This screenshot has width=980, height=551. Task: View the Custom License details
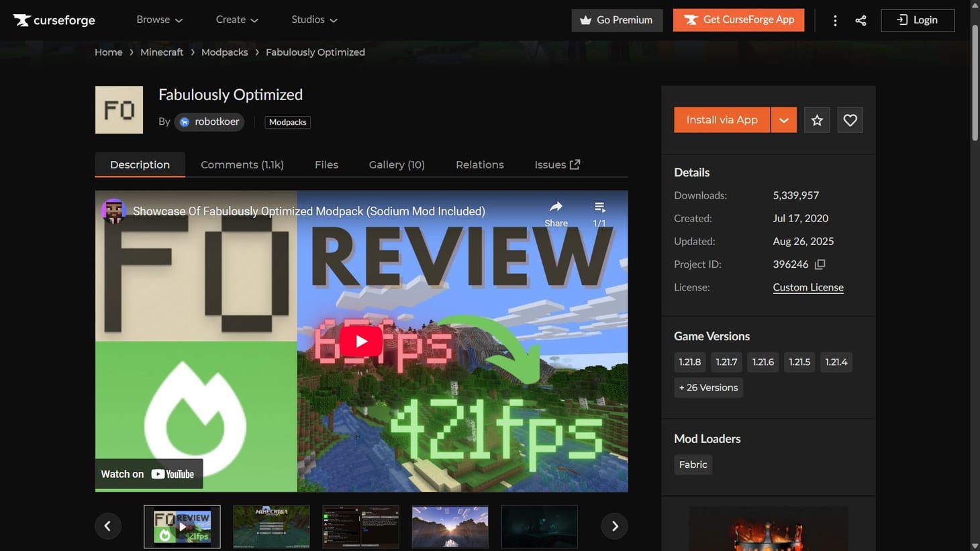(807, 287)
